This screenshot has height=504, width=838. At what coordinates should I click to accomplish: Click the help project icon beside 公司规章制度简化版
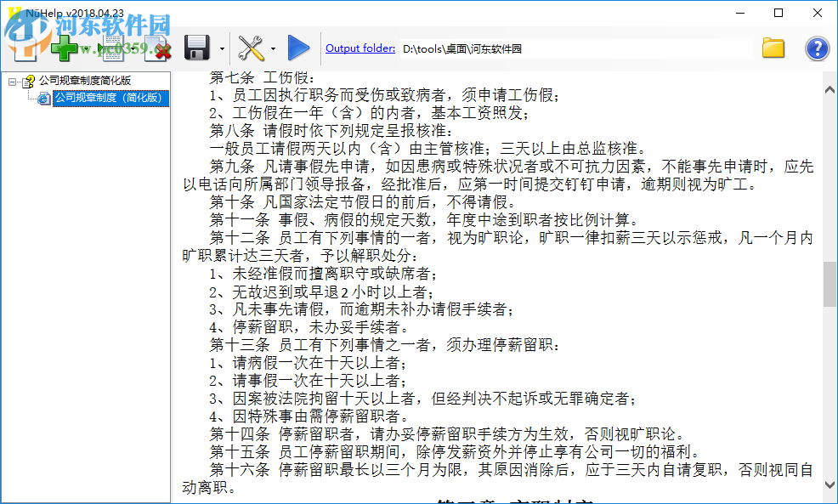(x=28, y=82)
